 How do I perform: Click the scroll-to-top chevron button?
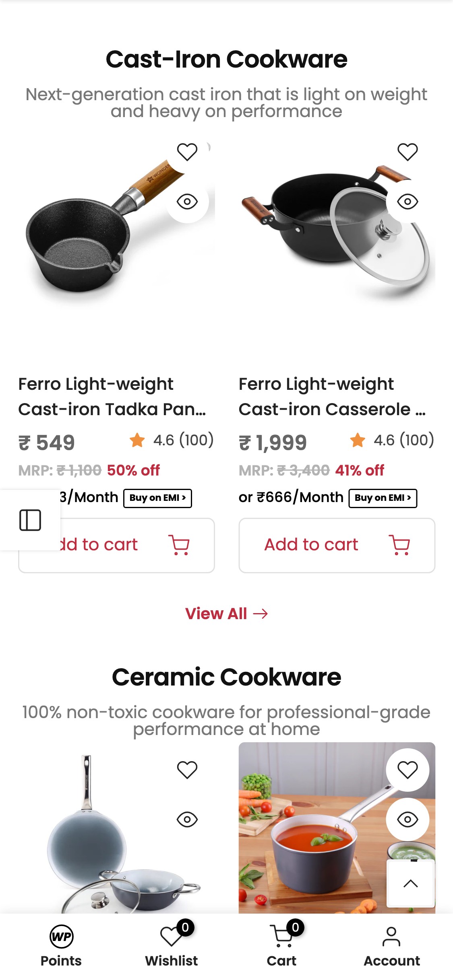[x=411, y=884]
